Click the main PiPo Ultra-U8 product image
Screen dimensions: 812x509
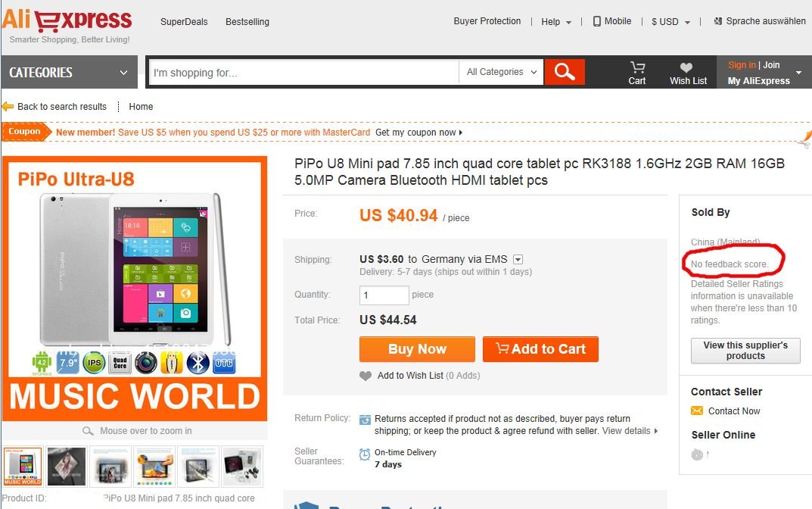135,289
